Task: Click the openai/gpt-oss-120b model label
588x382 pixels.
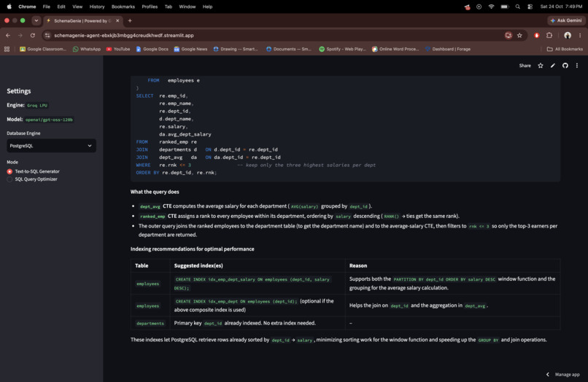Action: pos(49,120)
